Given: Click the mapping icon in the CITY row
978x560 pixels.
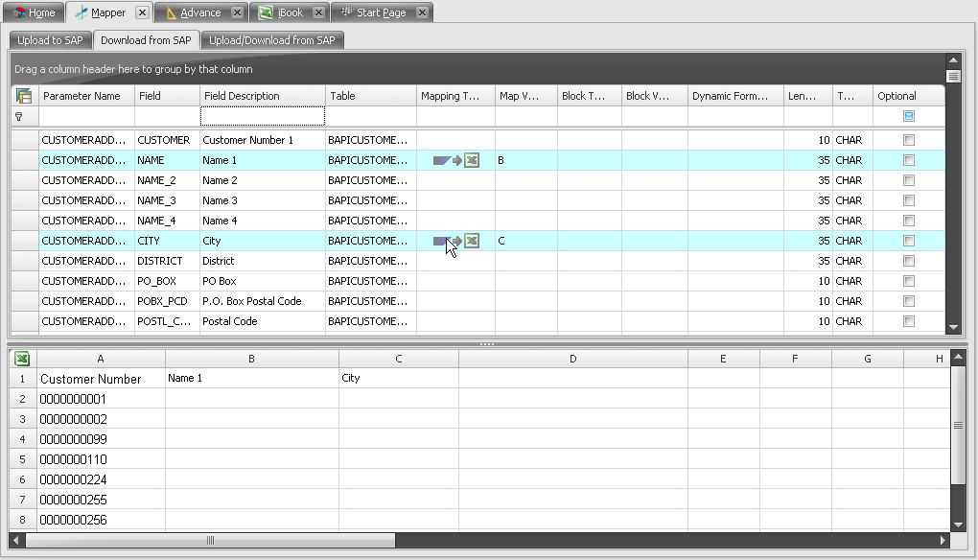Looking at the screenshot, I should 455,241.
